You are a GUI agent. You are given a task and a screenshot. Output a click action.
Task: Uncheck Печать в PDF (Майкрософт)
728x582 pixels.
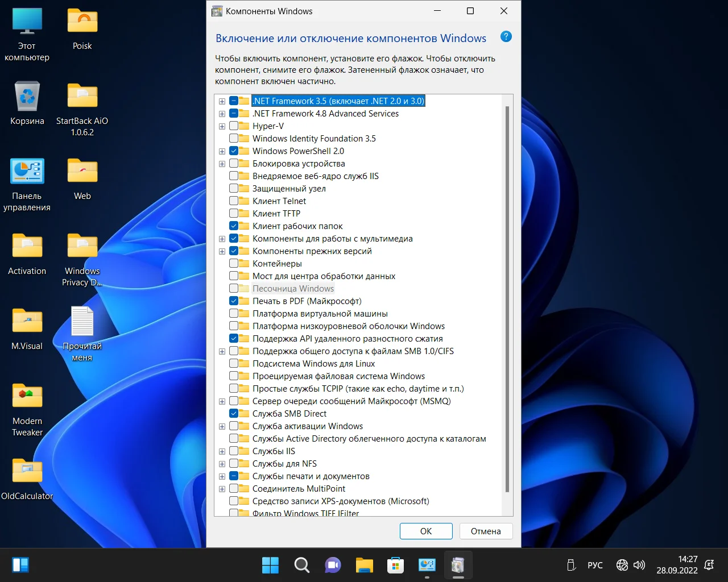pos(234,301)
